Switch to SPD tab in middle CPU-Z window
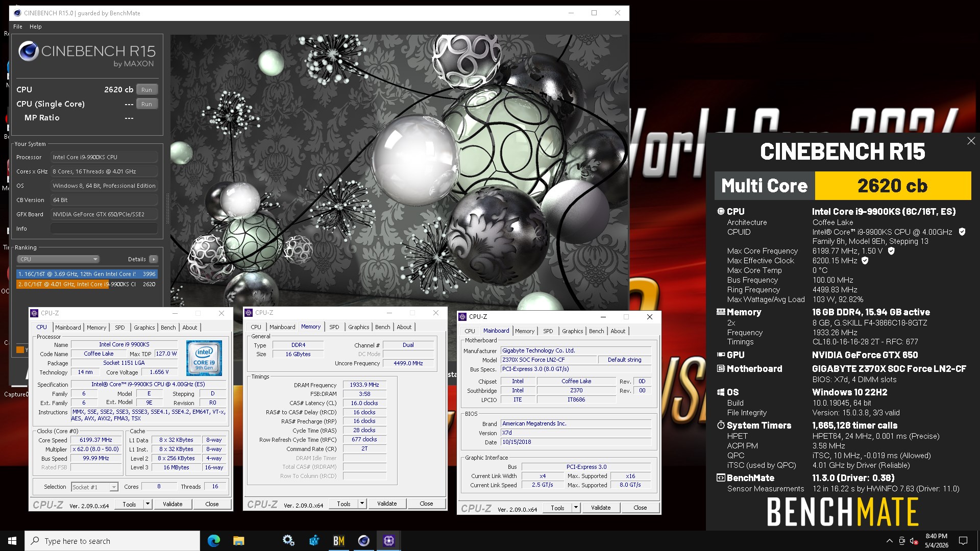Image resolution: width=980 pixels, height=551 pixels. pos(334,327)
